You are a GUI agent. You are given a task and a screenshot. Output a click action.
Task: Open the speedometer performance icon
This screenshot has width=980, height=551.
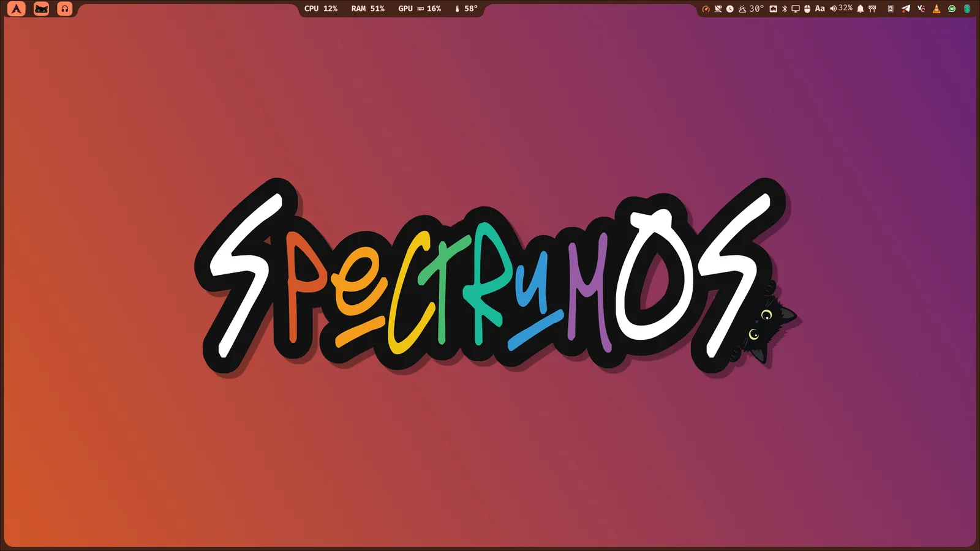tap(706, 9)
